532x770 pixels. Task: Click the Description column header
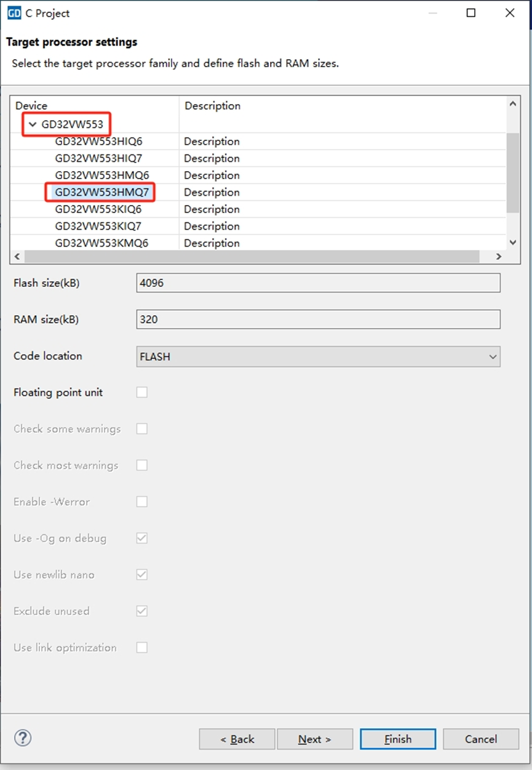click(212, 106)
